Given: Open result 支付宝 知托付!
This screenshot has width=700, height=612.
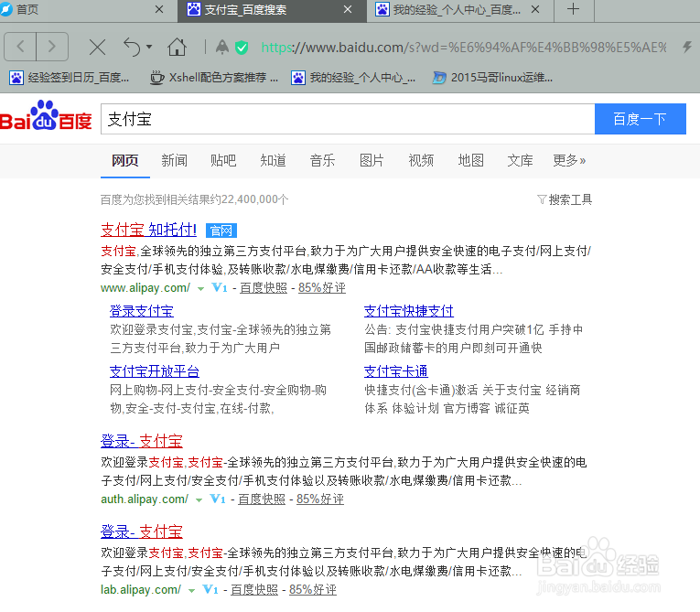Looking at the screenshot, I should (x=148, y=230).
